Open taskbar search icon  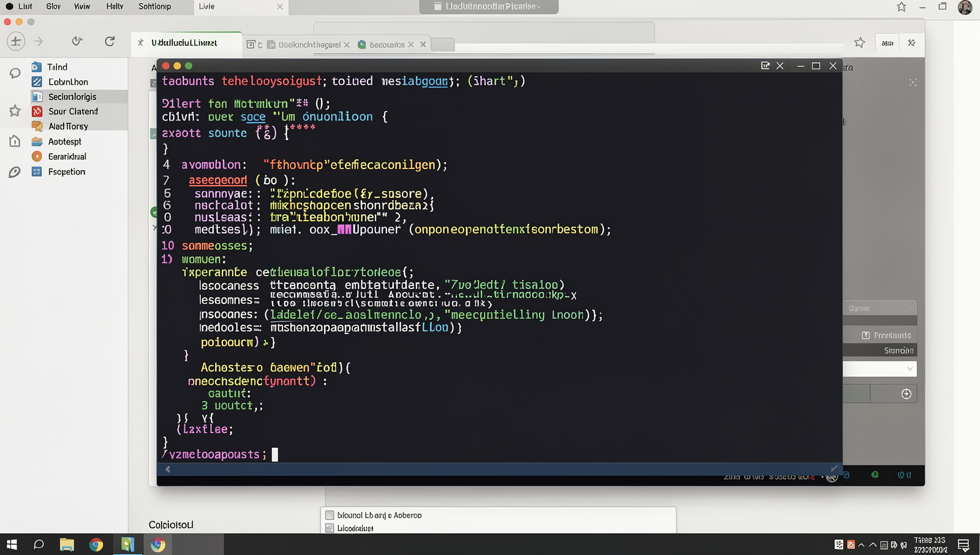click(39, 545)
